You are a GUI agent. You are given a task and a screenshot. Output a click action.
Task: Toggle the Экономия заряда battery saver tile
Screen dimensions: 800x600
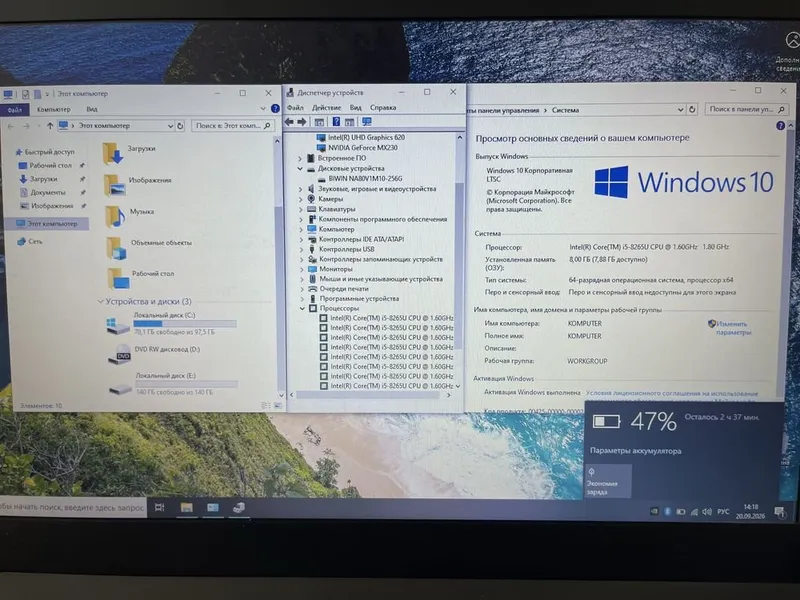point(608,481)
